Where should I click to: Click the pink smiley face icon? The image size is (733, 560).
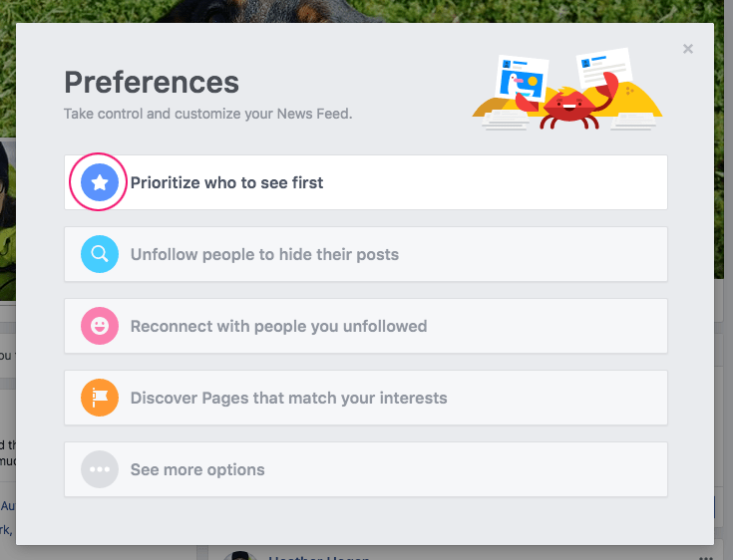point(99,326)
